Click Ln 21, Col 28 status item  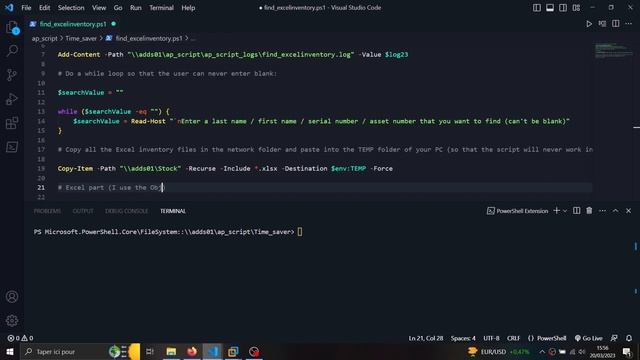click(426, 338)
